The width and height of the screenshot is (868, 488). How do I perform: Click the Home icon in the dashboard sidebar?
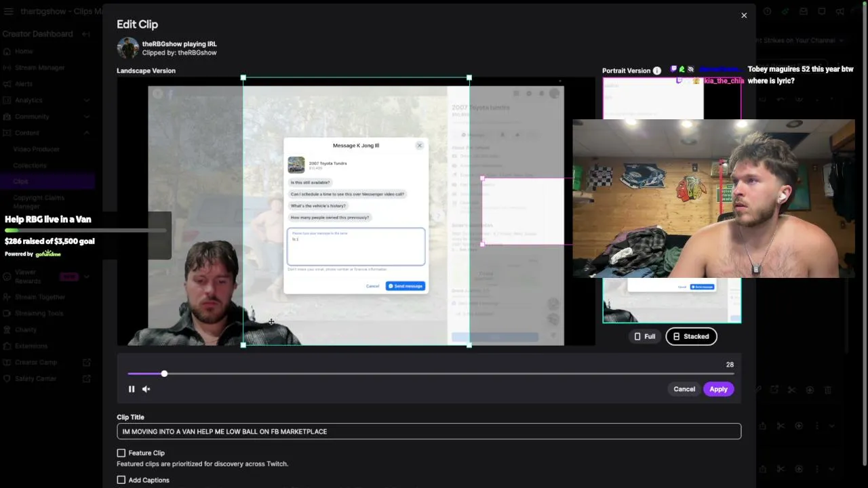tap(6, 52)
